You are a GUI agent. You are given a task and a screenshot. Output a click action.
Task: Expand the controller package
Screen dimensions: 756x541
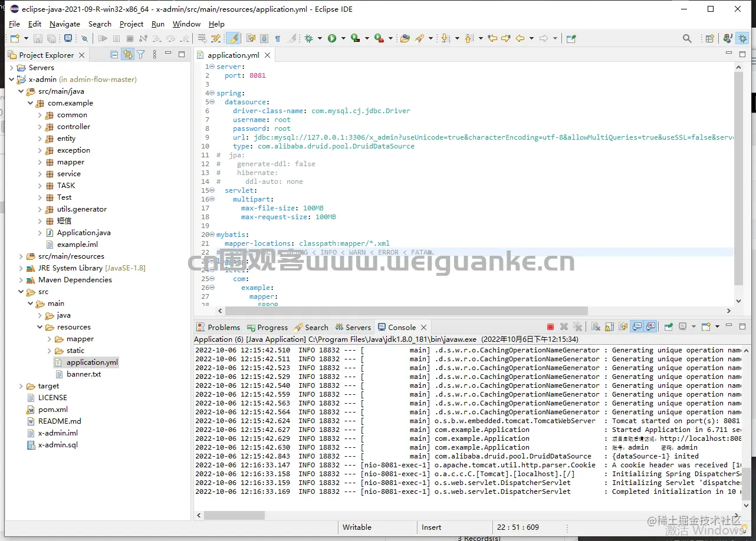pos(41,127)
